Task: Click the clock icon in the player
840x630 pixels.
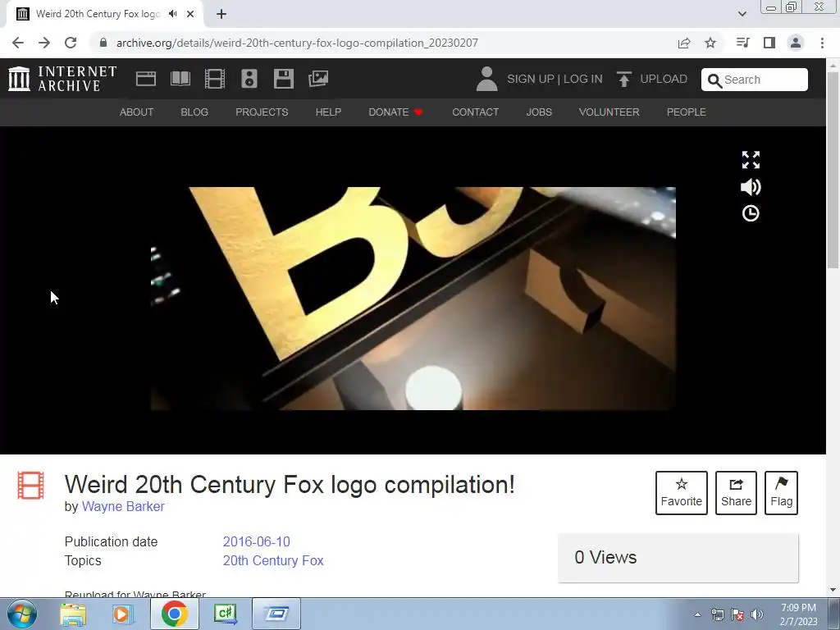Action: tap(751, 213)
